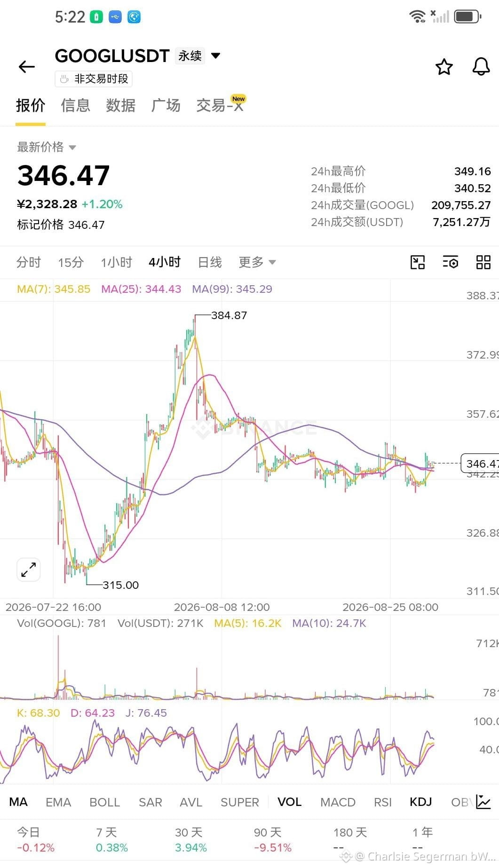Switch to the 广场 tab
This screenshot has width=499, height=868.
[166, 105]
